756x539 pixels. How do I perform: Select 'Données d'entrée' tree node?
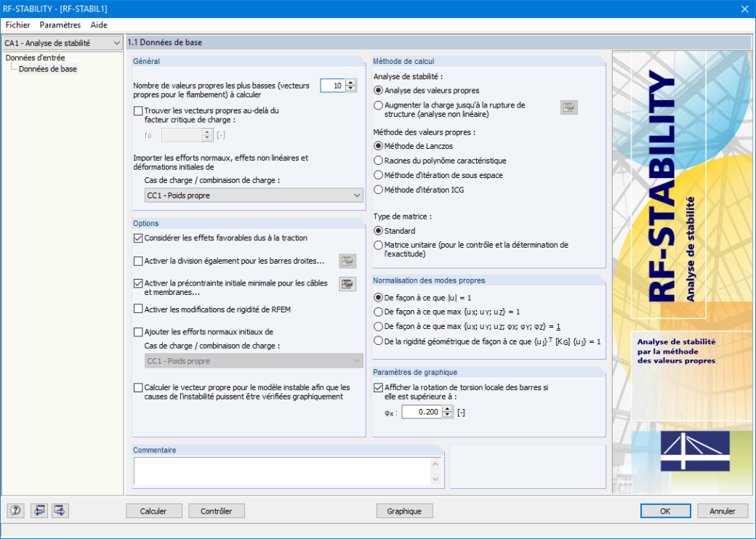(x=35, y=58)
